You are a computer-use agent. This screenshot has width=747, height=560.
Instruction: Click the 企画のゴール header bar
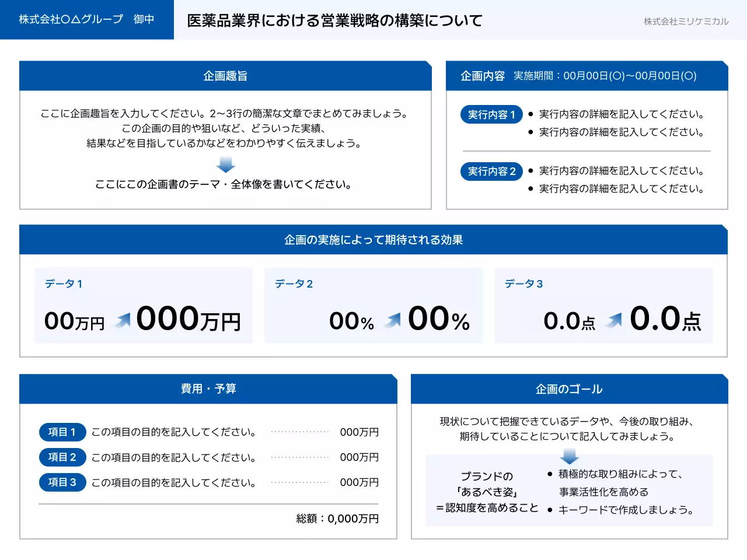click(569, 389)
